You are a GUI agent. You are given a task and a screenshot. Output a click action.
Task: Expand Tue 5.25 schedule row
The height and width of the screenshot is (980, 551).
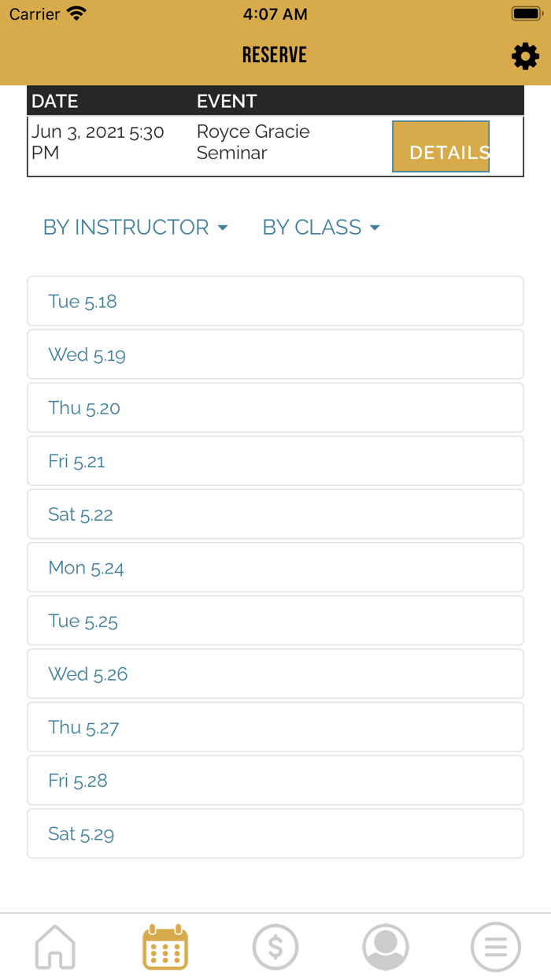click(x=275, y=621)
